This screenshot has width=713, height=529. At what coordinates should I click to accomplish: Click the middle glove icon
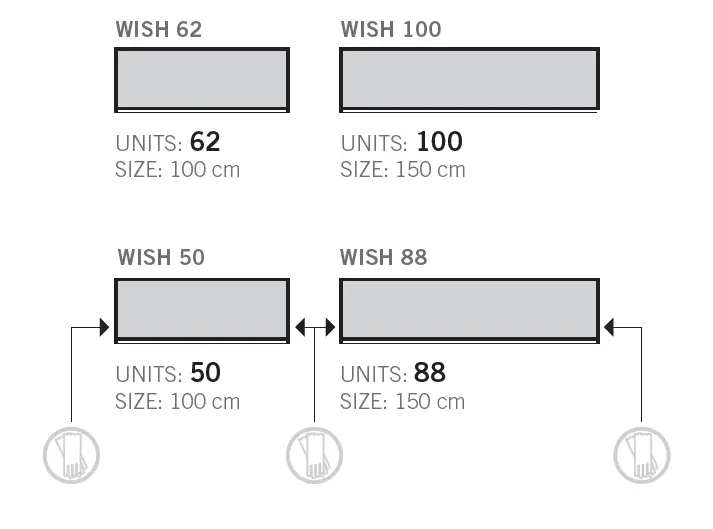click(314, 455)
